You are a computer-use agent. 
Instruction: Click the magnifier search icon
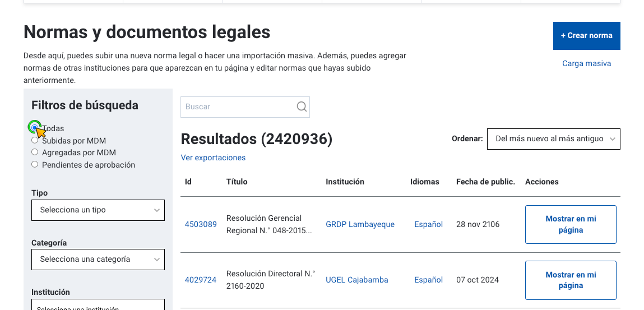(x=302, y=107)
